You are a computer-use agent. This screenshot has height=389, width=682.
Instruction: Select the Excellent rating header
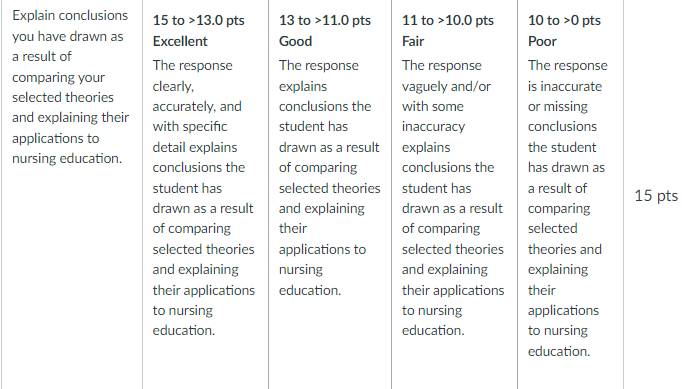click(180, 41)
